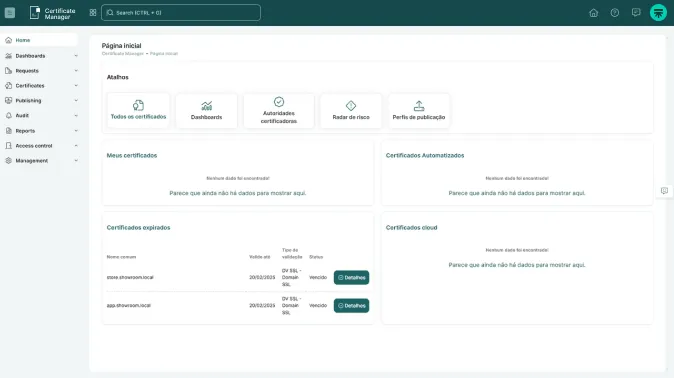Expand the Certificates menu chevron
This screenshot has height=378, width=674.
[x=76, y=86]
